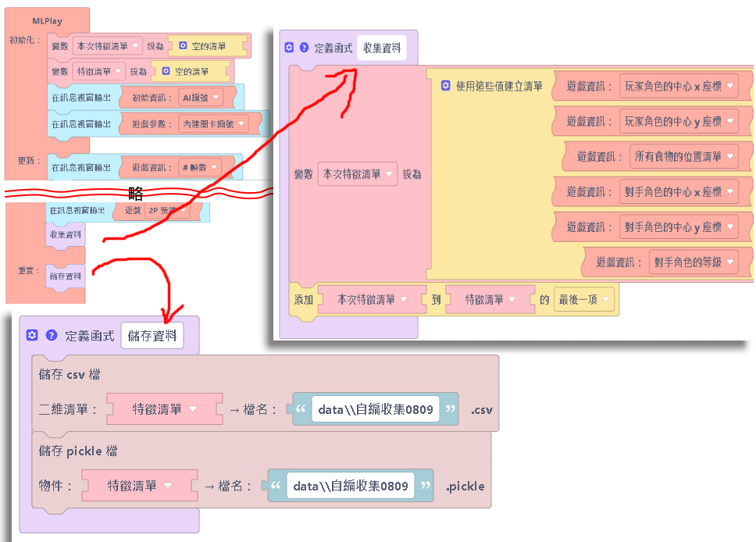Select 在訊息視窗輸出 block in 更新 section

(x=81, y=167)
